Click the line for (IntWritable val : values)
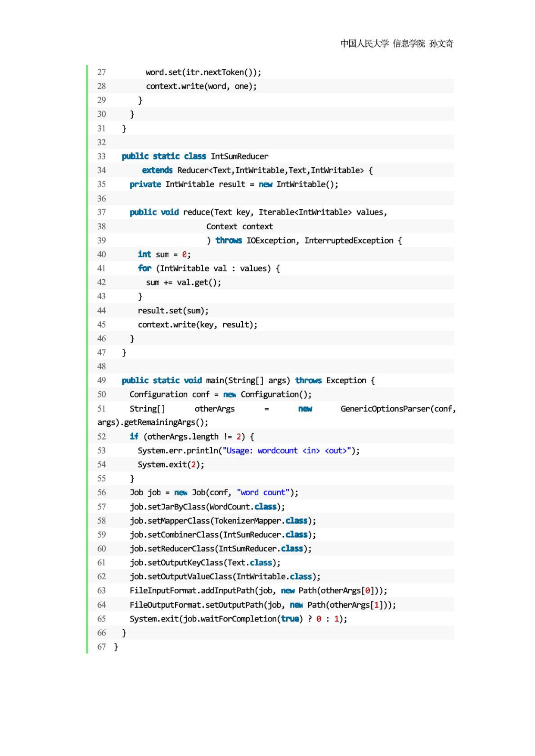535x756 pixels. click(x=209, y=269)
